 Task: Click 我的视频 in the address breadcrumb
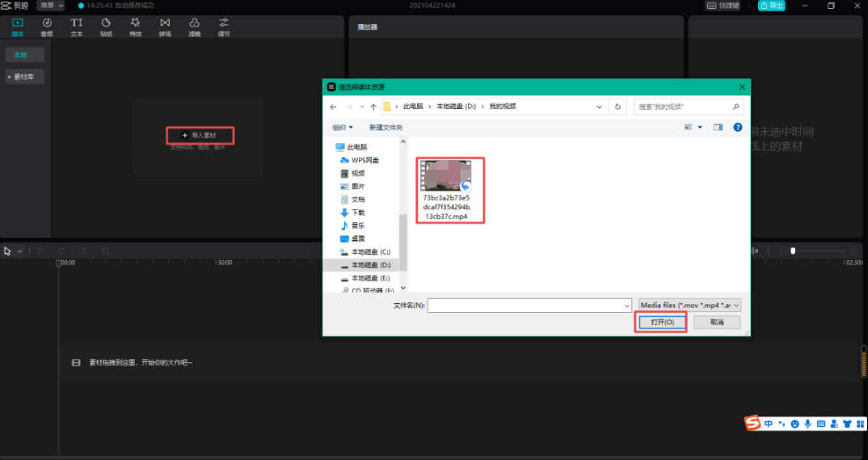(x=503, y=106)
